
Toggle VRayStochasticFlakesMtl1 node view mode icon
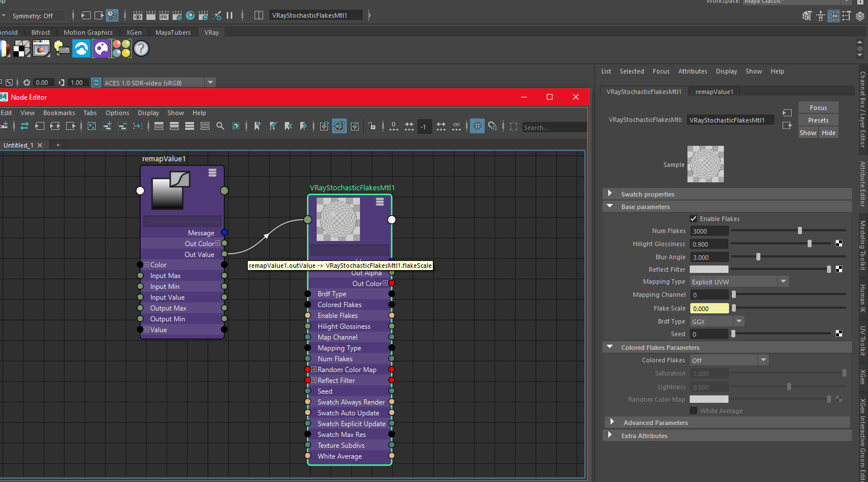coord(380,202)
